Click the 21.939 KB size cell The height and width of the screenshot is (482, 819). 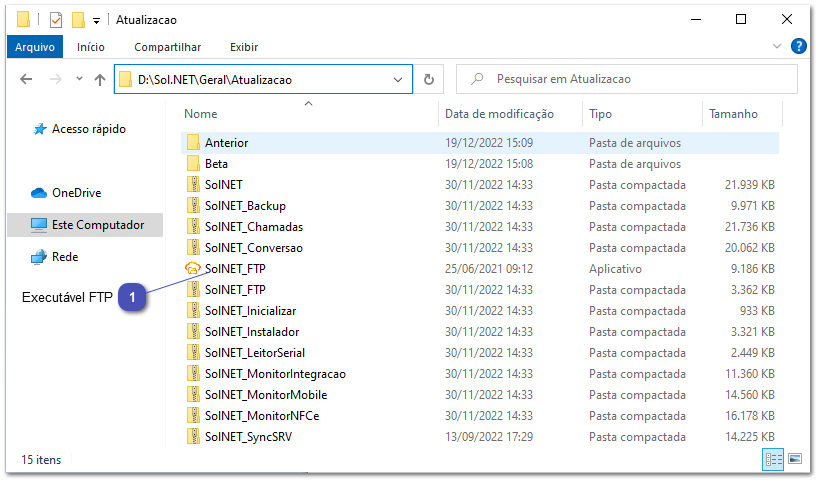pyautogui.click(x=750, y=185)
